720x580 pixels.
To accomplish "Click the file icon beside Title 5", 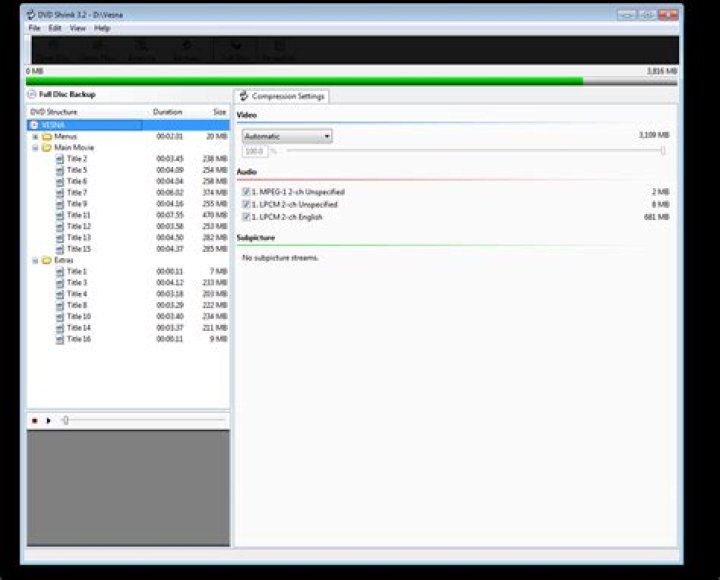I will tap(60, 170).
